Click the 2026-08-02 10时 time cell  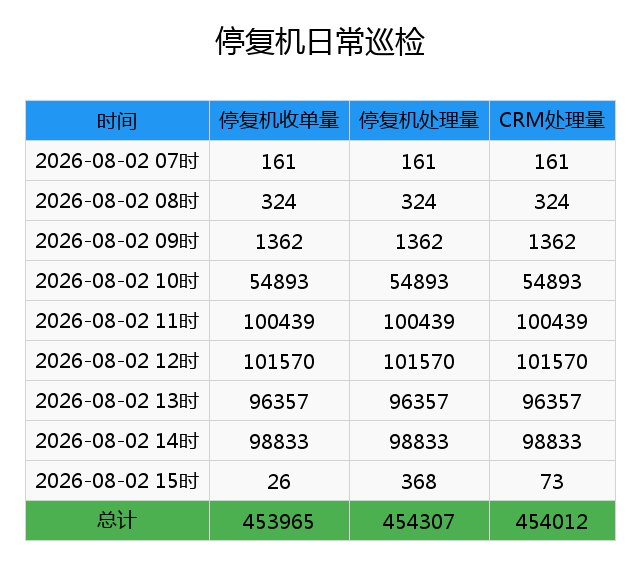tap(117, 281)
